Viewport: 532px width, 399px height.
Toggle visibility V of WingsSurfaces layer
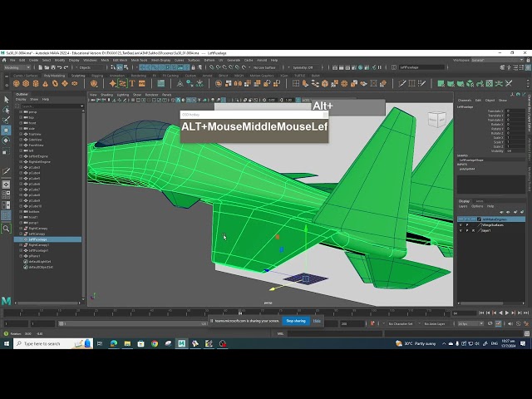click(x=461, y=225)
